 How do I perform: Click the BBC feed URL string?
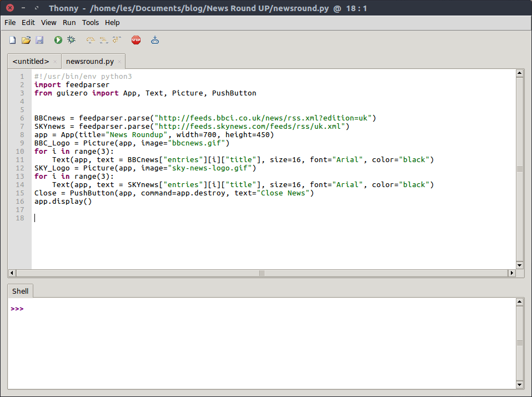[263, 118]
